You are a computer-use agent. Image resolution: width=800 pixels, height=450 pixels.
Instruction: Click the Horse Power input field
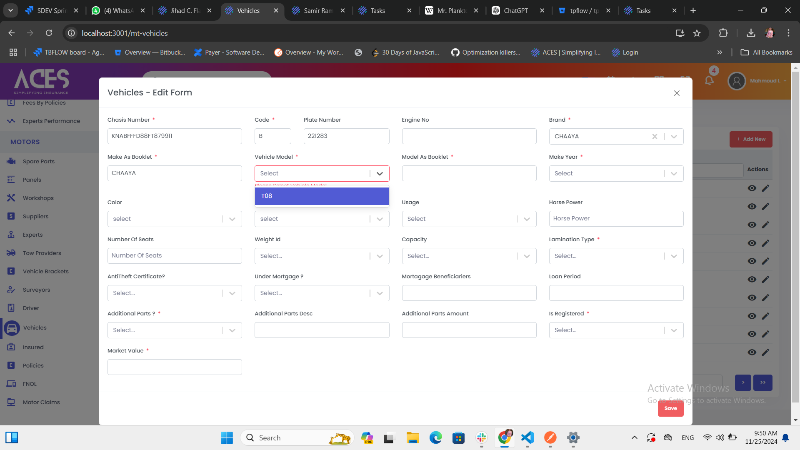616,218
